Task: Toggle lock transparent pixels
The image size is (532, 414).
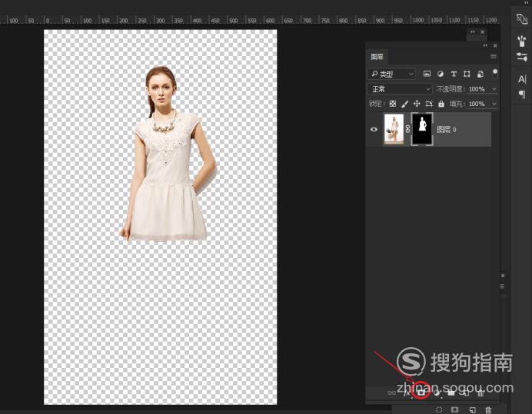Action: 393,104
